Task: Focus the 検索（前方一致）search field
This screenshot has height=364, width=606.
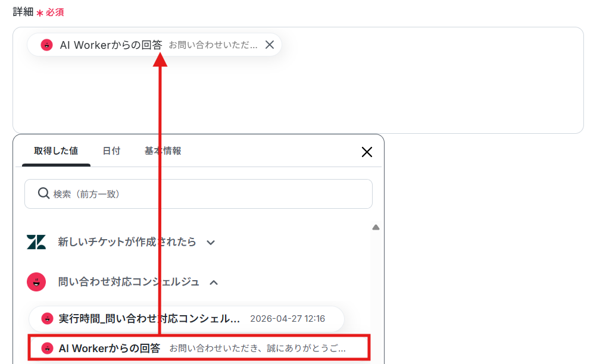Action: 198,194
